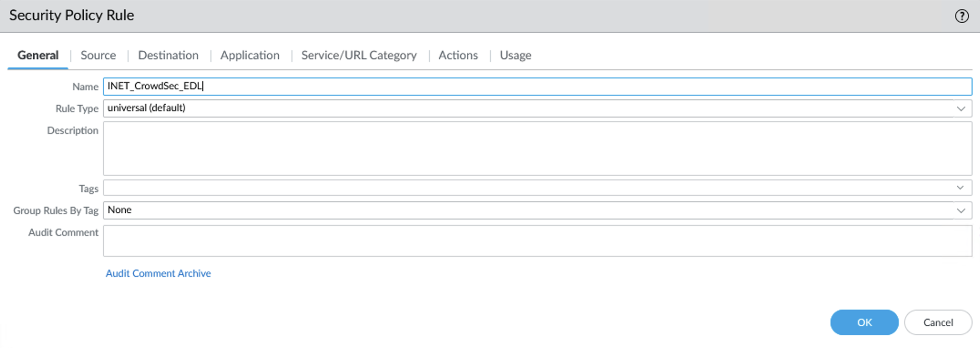Click the 'universal (default)' Rule Type value
This screenshot has height=348, width=980.
coord(147,108)
